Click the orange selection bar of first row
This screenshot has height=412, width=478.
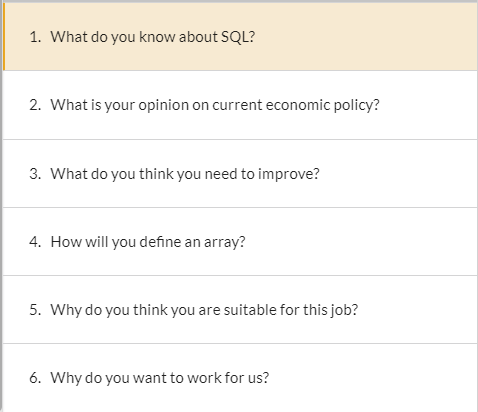click(4, 37)
